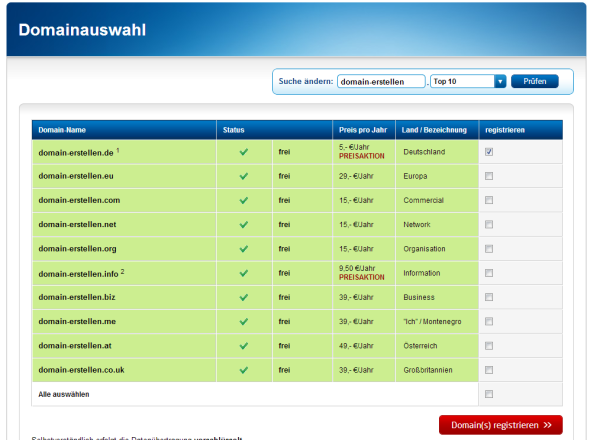Click the Preis pro Jahr column header
This screenshot has width=600, height=440.
coord(362,130)
